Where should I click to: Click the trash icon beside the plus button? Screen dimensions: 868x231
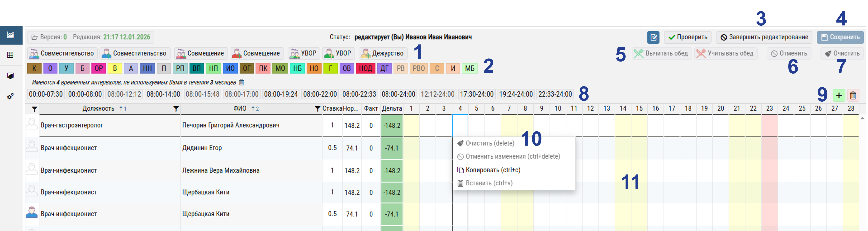pos(853,96)
